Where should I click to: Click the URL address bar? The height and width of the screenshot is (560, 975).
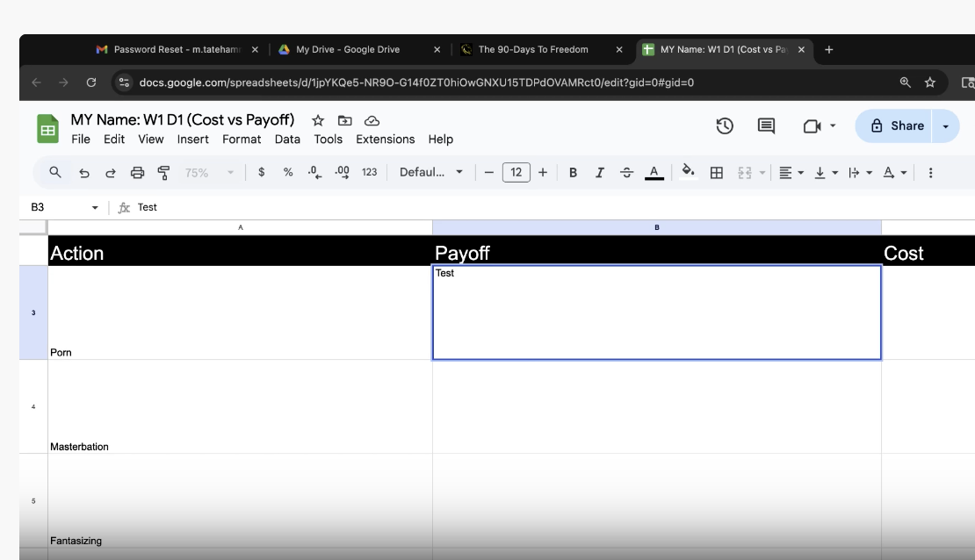416,82
